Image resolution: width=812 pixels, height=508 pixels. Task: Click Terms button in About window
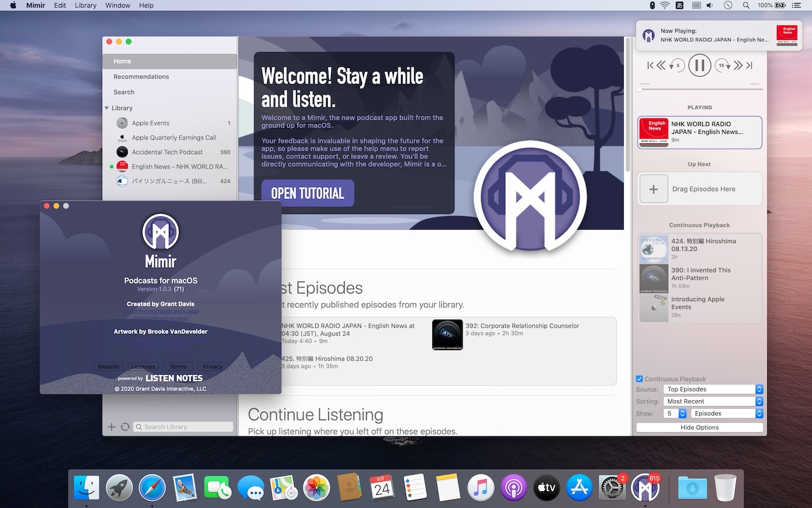[x=178, y=366]
